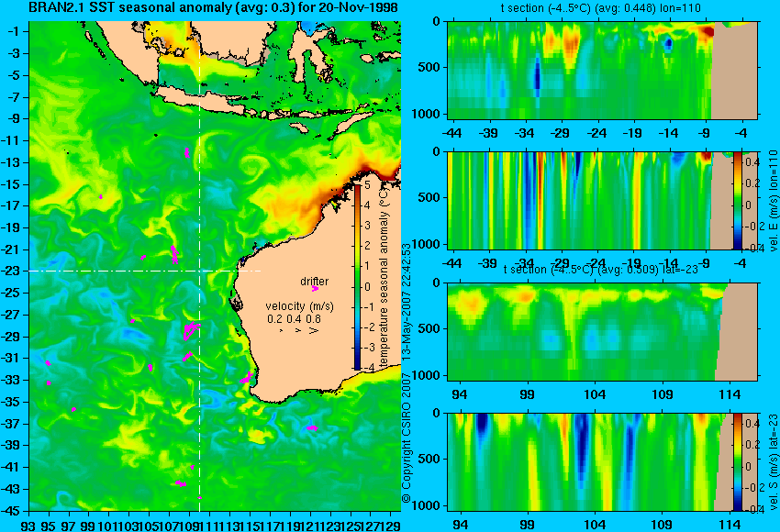The height and width of the screenshot is (532, 780).
Task: Click the '0.2 0.4 0.8' velocity scale values
Action: tap(294, 319)
